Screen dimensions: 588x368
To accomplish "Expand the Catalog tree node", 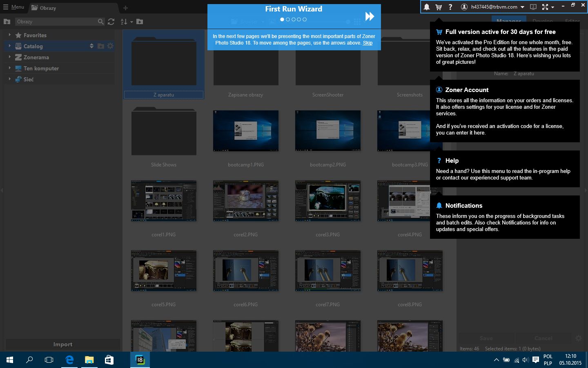I will click(9, 46).
